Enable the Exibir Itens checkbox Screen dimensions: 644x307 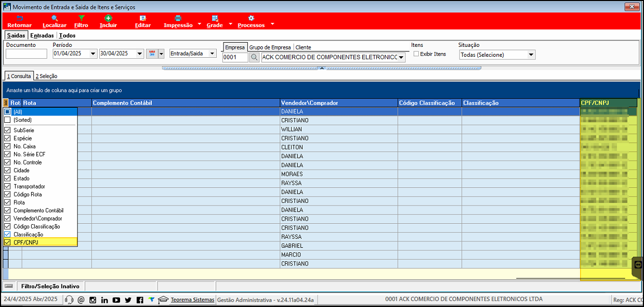(x=416, y=54)
